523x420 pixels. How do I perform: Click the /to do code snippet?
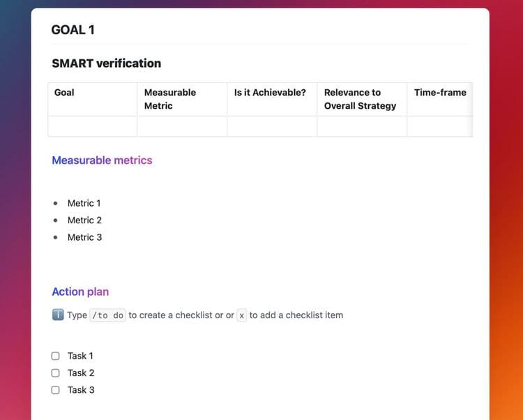[107, 315]
